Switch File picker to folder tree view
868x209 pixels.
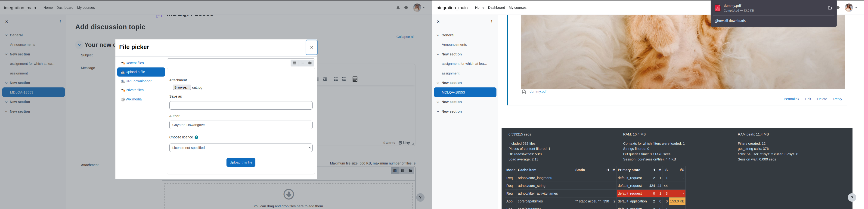point(310,63)
